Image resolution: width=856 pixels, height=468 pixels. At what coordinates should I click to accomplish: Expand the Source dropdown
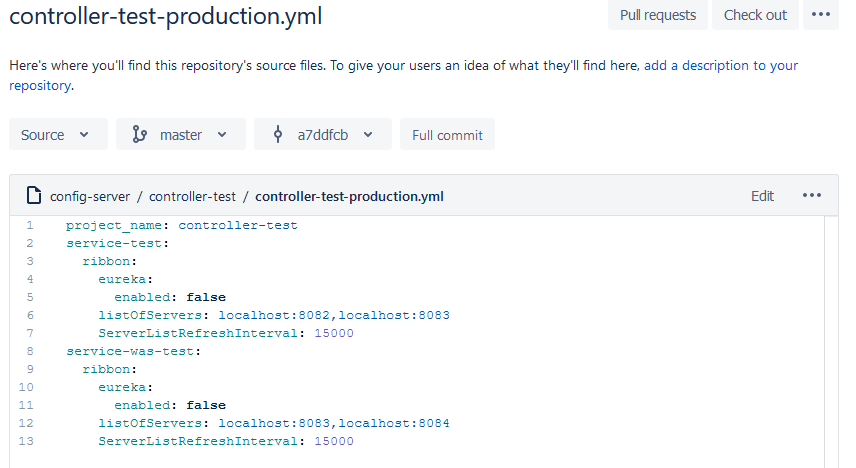[58, 134]
